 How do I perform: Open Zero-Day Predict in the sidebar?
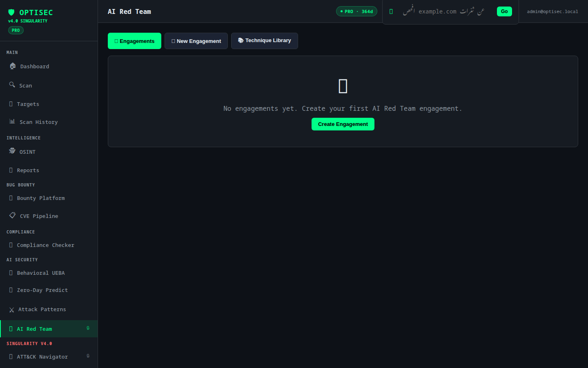click(x=49, y=290)
